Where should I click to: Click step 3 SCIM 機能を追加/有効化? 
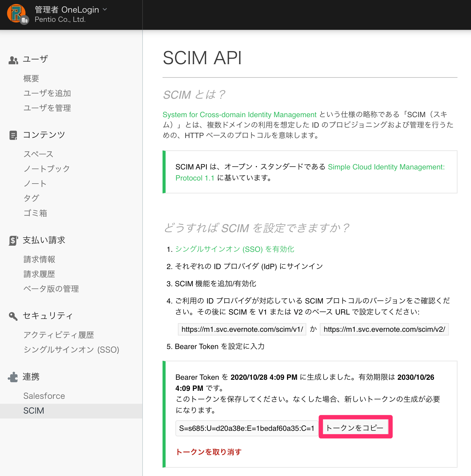tap(215, 284)
